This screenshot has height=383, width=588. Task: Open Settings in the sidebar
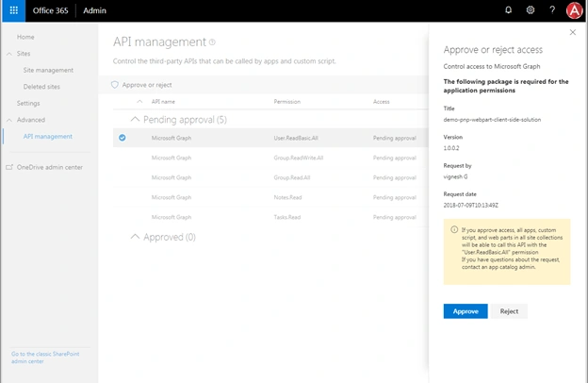tap(28, 103)
